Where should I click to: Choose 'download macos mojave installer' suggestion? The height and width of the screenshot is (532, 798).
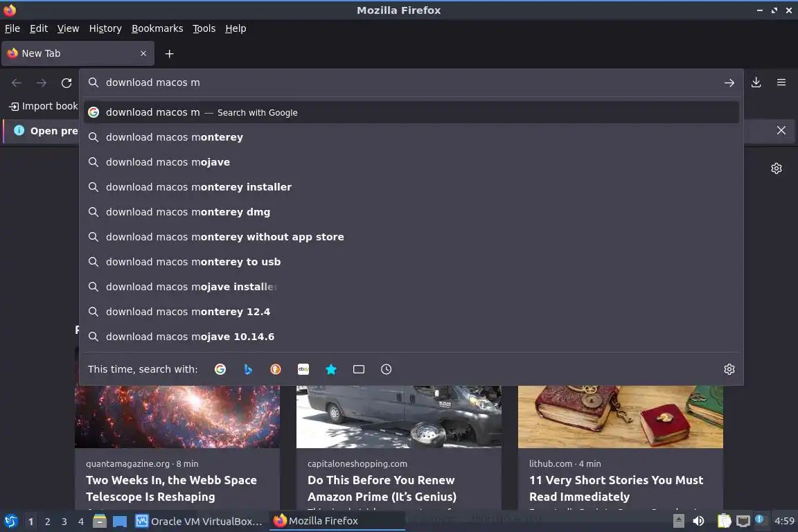(411, 287)
